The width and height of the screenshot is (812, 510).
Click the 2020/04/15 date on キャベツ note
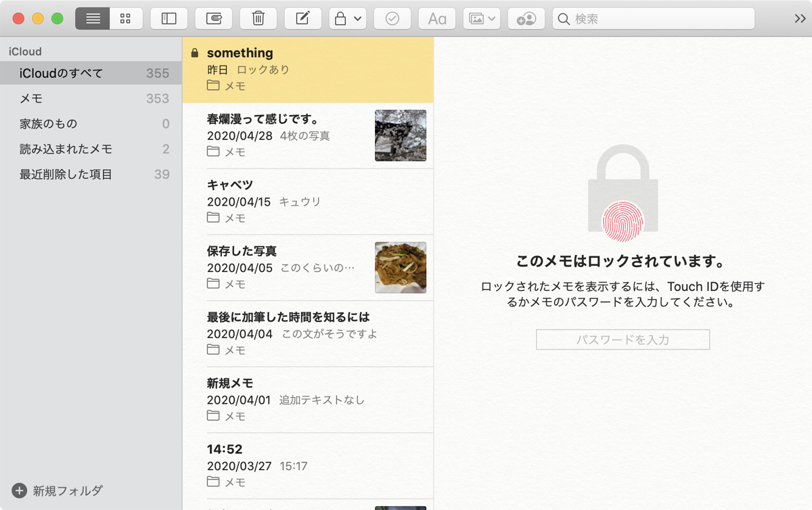coord(239,202)
